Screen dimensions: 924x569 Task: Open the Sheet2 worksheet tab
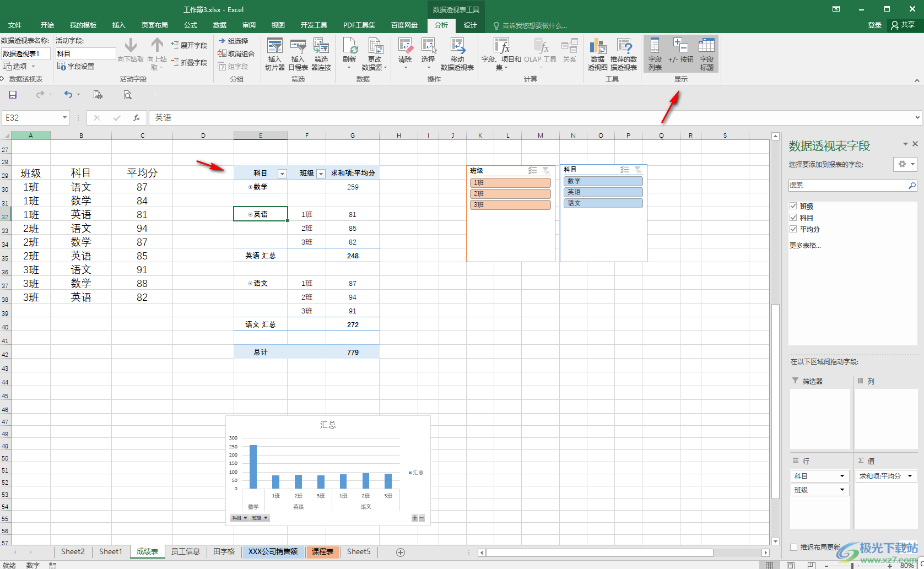pos(73,552)
